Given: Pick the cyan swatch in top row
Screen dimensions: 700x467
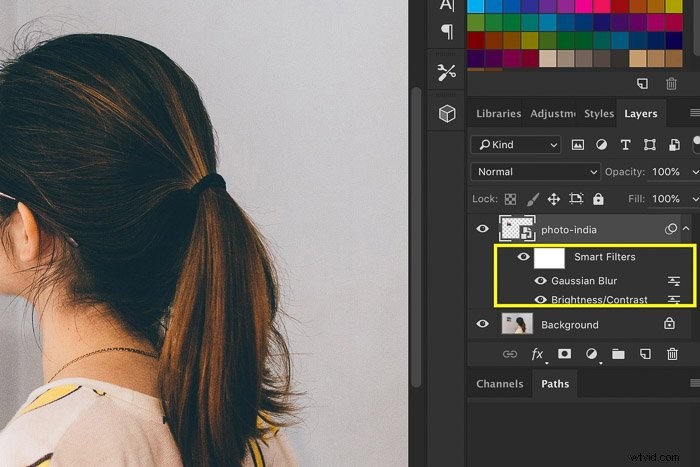Looking at the screenshot, I should point(475,6).
